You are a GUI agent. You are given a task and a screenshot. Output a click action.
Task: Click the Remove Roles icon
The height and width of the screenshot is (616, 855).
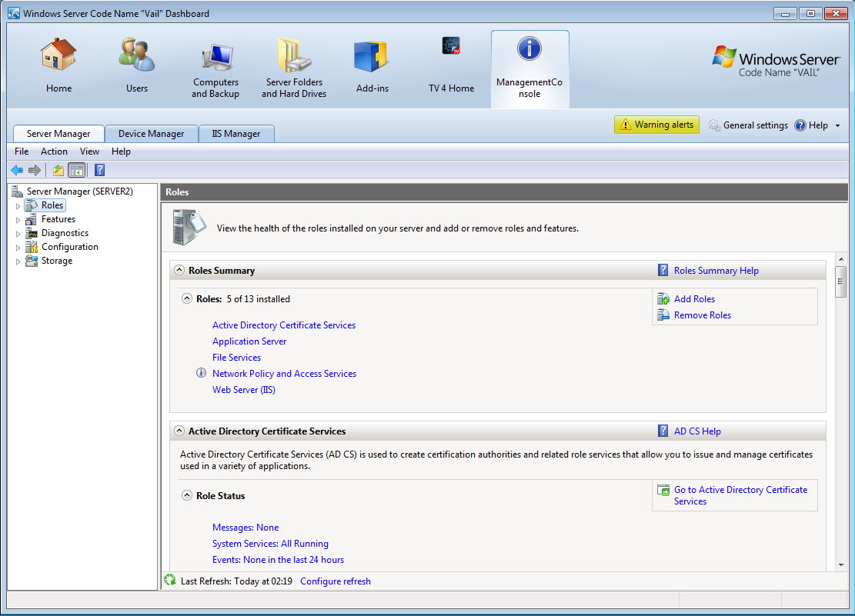tap(663, 315)
